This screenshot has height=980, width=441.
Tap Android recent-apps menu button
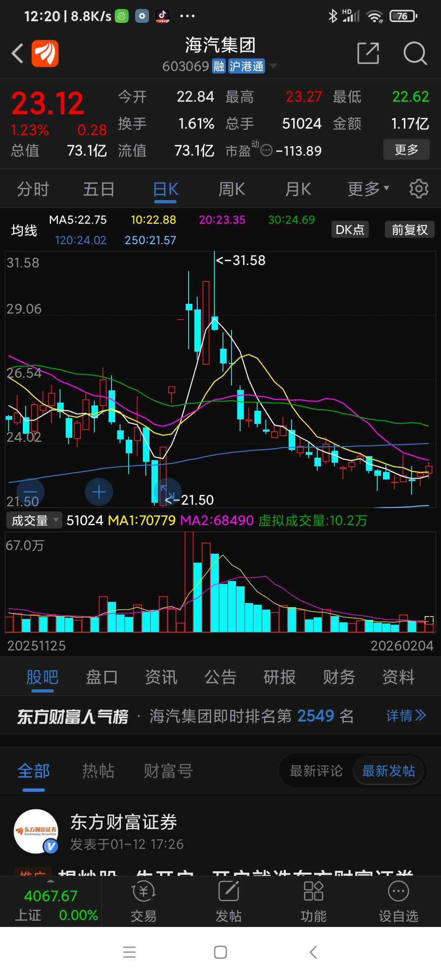(x=129, y=952)
